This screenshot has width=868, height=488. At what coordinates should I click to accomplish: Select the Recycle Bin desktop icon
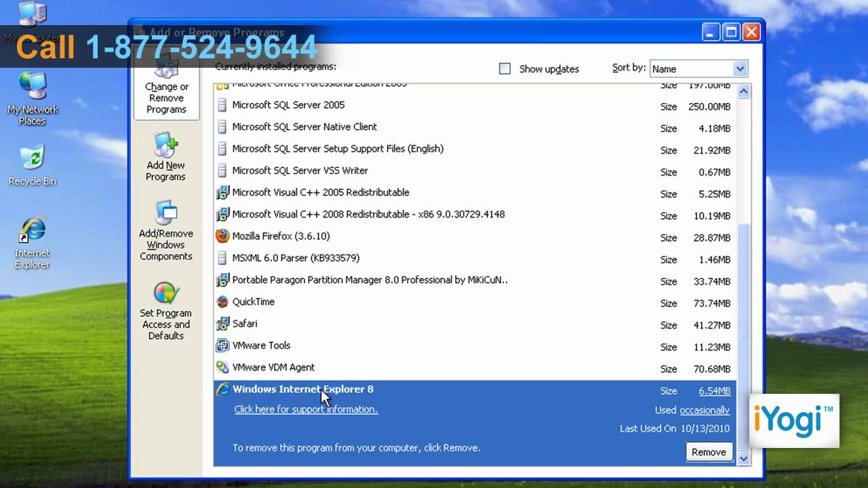coord(32,165)
